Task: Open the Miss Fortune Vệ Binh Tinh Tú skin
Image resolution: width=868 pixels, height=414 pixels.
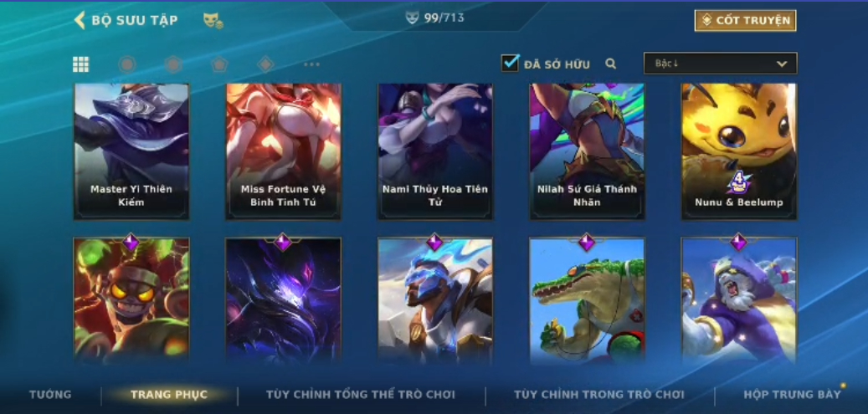Action: [284, 151]
